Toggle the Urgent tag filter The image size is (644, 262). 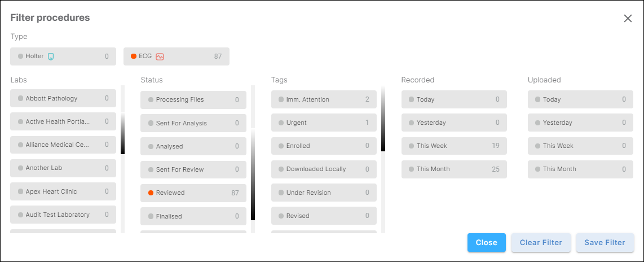click(x=323, y=123)
